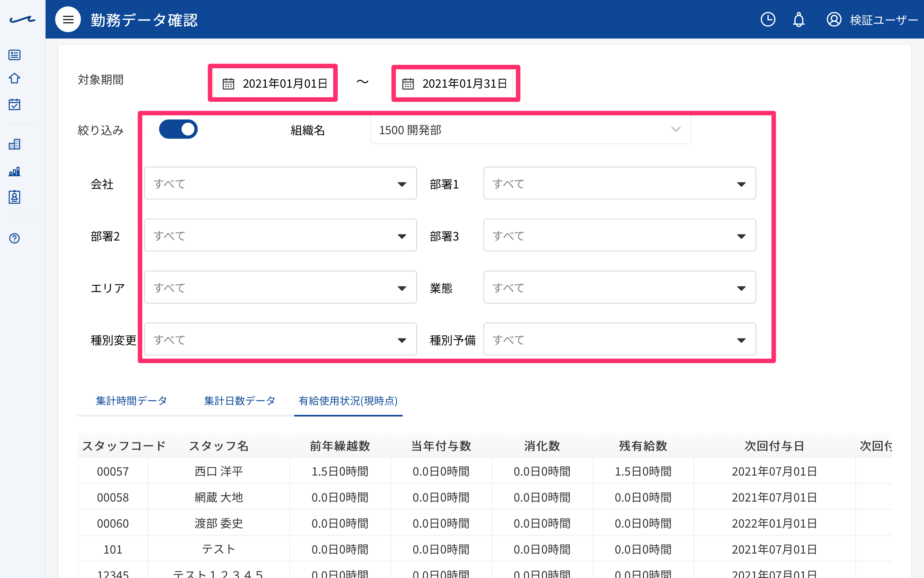Expand the 部署2 dropdown
924x578 pixels.
tap(280, 235)
